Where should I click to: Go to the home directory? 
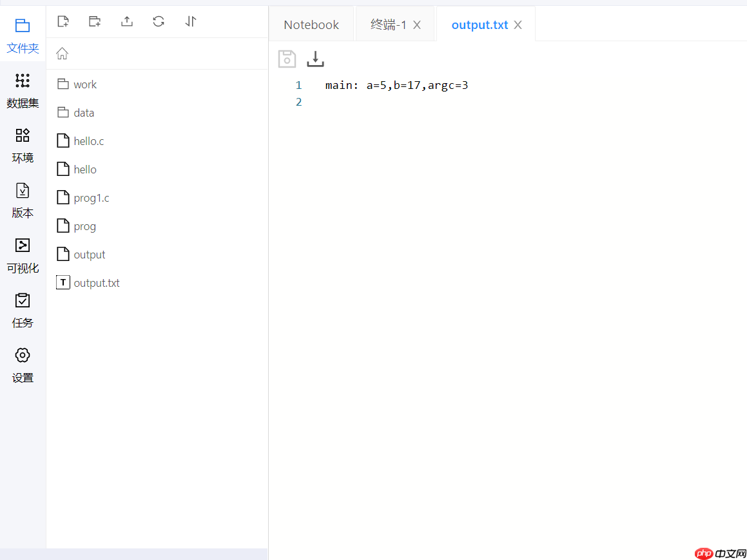(62, 53)
